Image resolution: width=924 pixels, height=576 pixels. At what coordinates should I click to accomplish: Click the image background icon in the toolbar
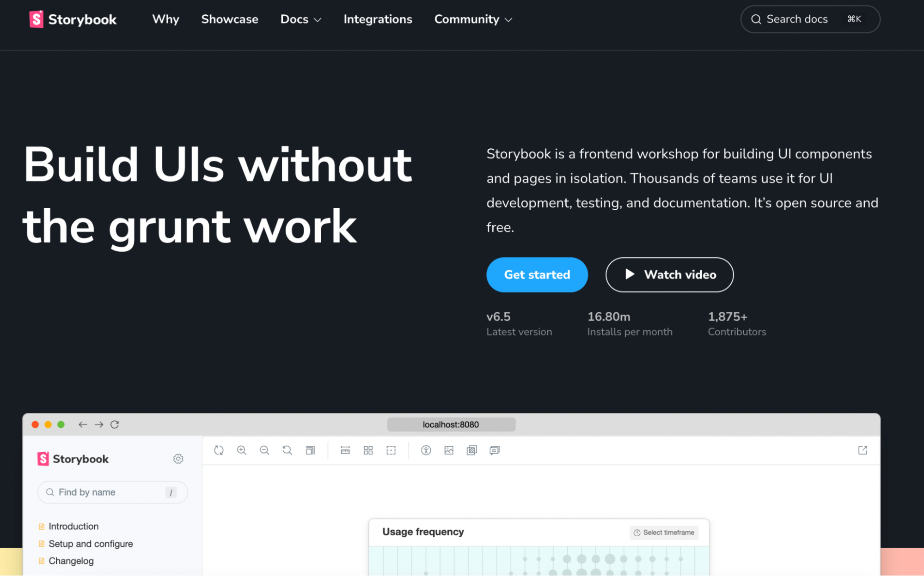point(449,450)
